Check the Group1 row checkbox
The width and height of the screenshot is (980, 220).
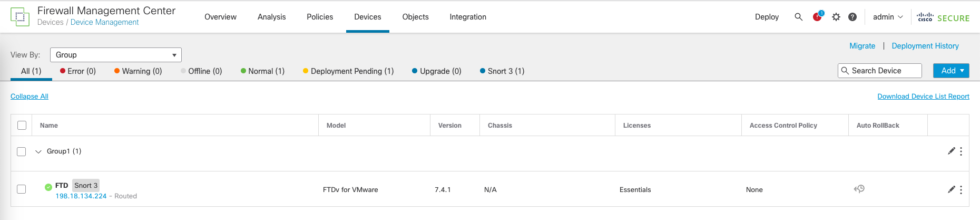(x=22, y=151)
